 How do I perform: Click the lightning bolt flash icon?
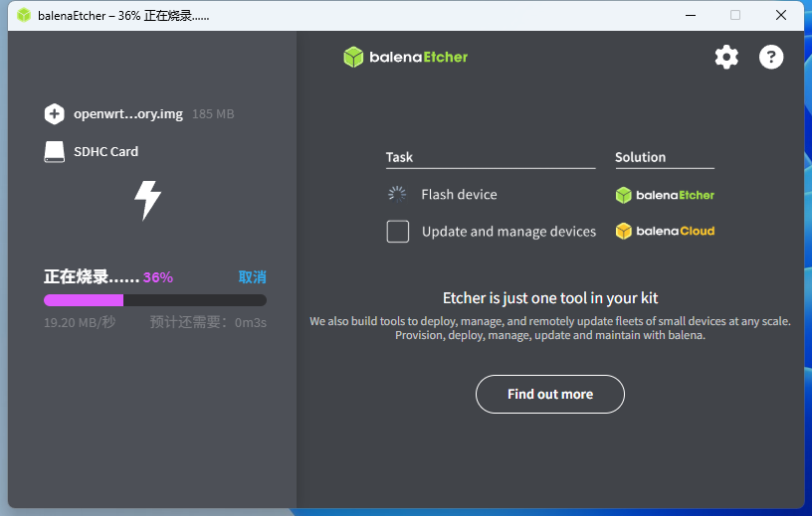(x=147, y=200)
